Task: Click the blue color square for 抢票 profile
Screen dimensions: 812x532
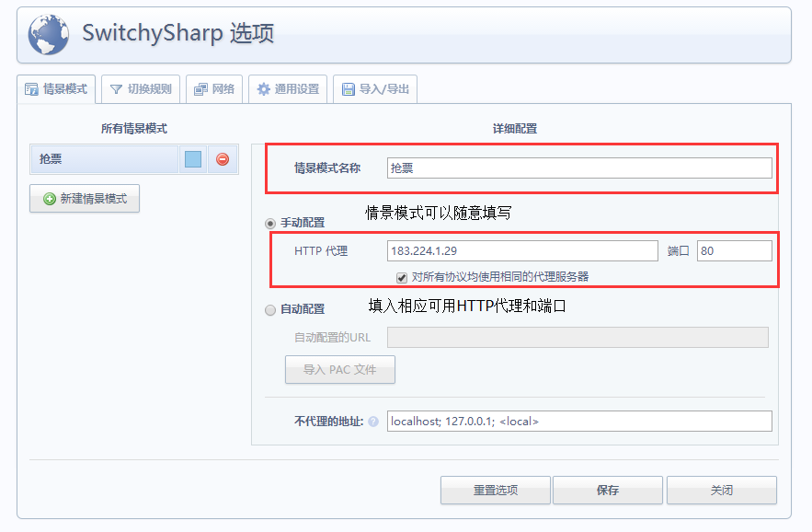Action: coord(193,159)
